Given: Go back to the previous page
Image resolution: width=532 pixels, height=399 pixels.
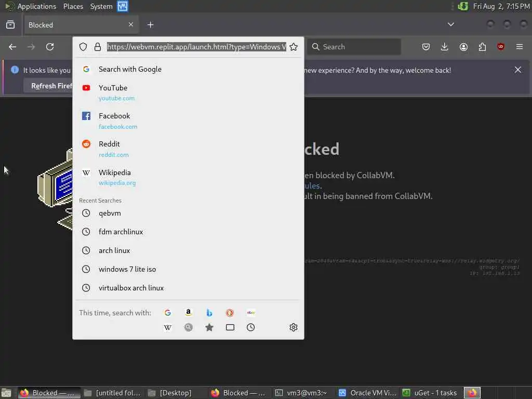Looking at the screenshot, I should tap(12, 47).
